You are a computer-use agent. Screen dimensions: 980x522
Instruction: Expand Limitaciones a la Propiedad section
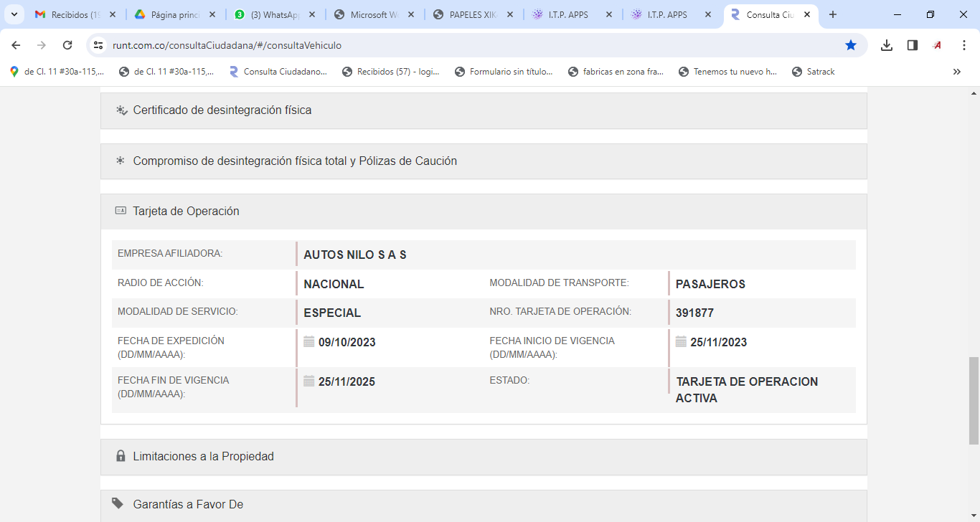click(x=203, y=457)
